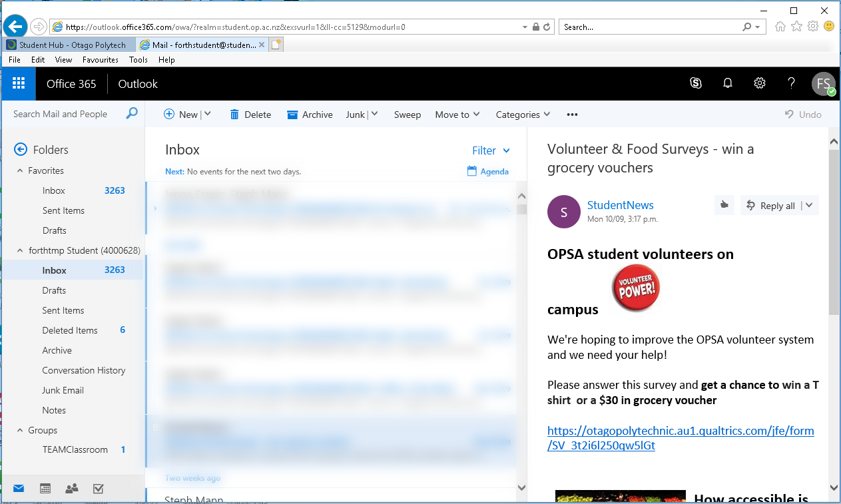The image size is (841, 504).
Task: Like this message with the thumbs-up
Action: (723, 205)
